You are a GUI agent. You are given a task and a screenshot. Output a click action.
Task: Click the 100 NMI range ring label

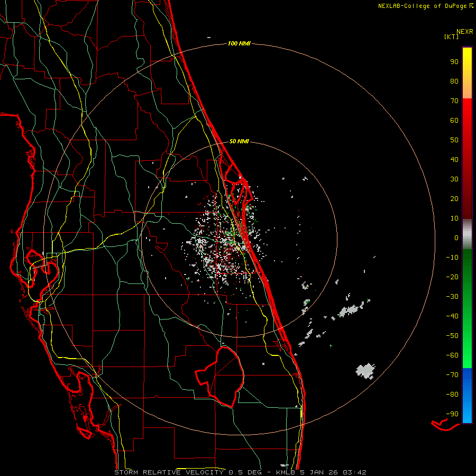pos(239,44)
